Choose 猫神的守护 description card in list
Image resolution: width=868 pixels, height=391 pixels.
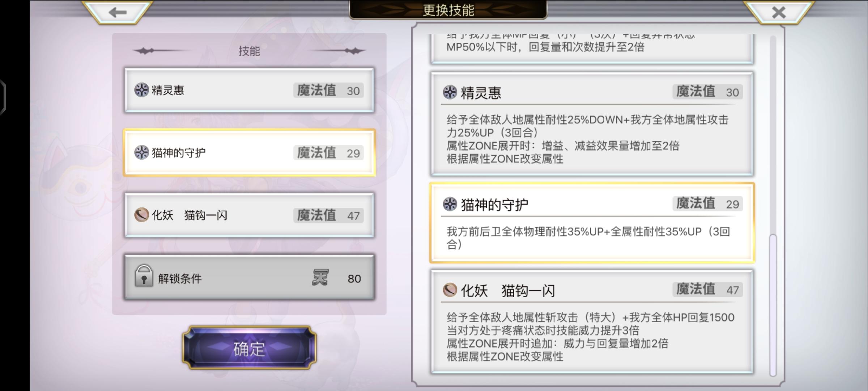click(x=592, y=223)
